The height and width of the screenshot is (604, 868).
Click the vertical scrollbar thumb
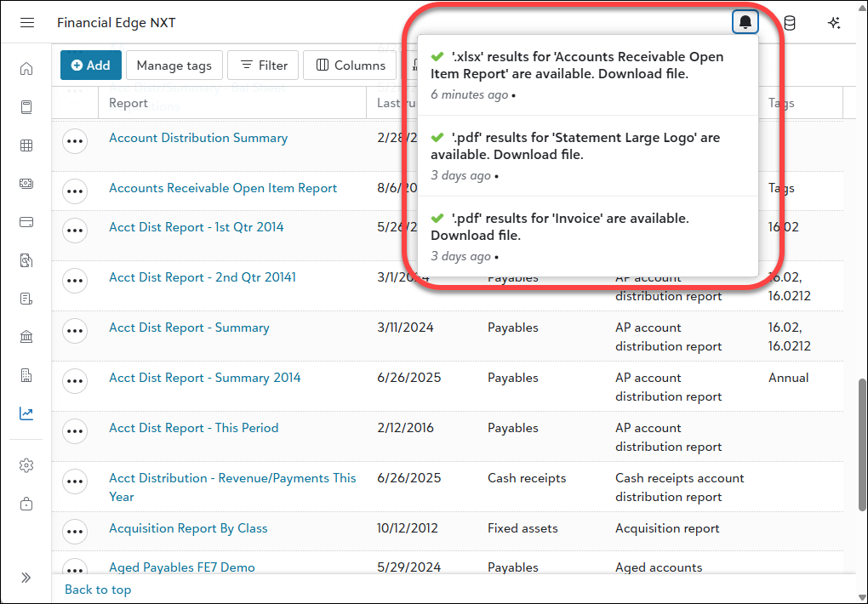(862, 442)
